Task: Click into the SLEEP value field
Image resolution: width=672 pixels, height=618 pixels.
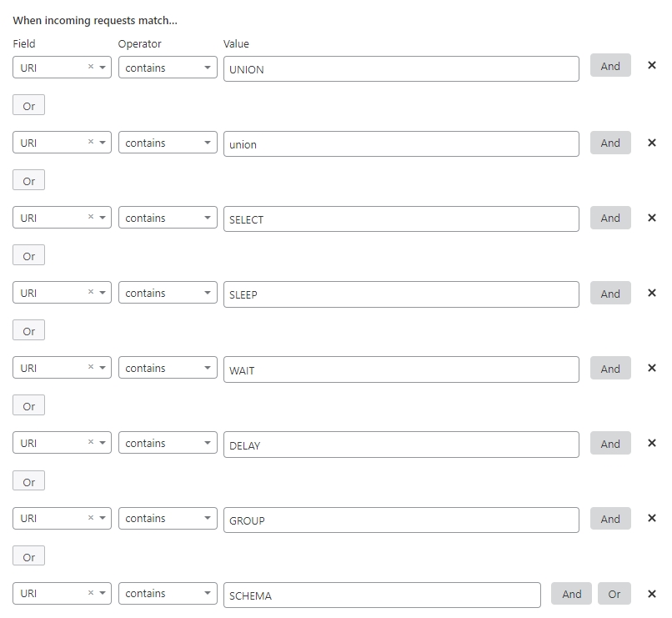Action: [x=401, y=294]
